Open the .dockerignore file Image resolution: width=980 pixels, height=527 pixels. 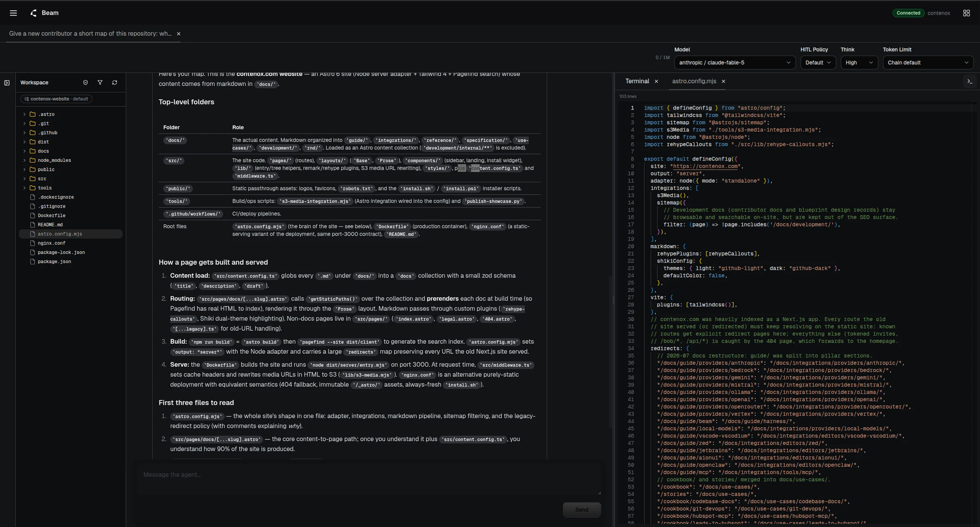click(x=71, y=197)
